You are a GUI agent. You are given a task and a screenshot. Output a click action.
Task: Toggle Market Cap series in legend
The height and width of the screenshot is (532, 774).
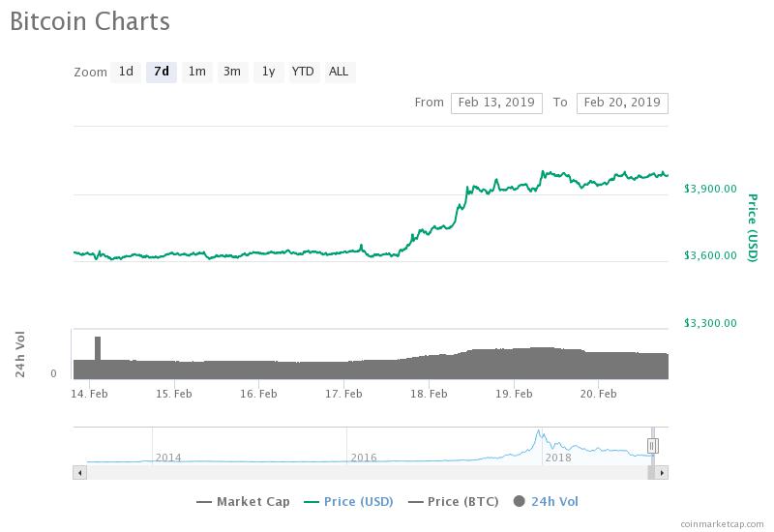[x=243, y=502]
